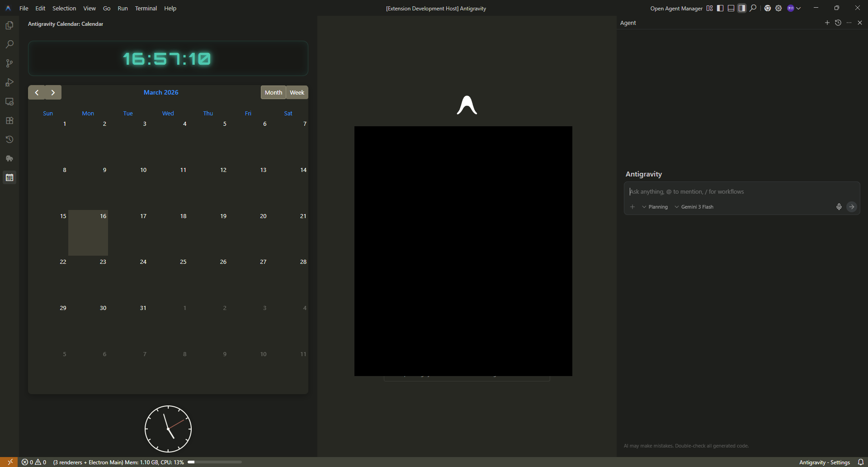Open the Extensions view

(9, 120)
